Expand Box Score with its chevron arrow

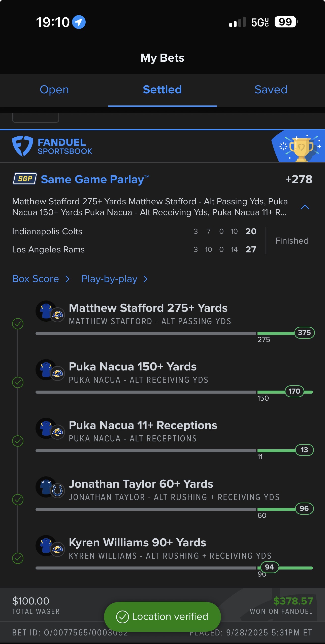point(67,279)
